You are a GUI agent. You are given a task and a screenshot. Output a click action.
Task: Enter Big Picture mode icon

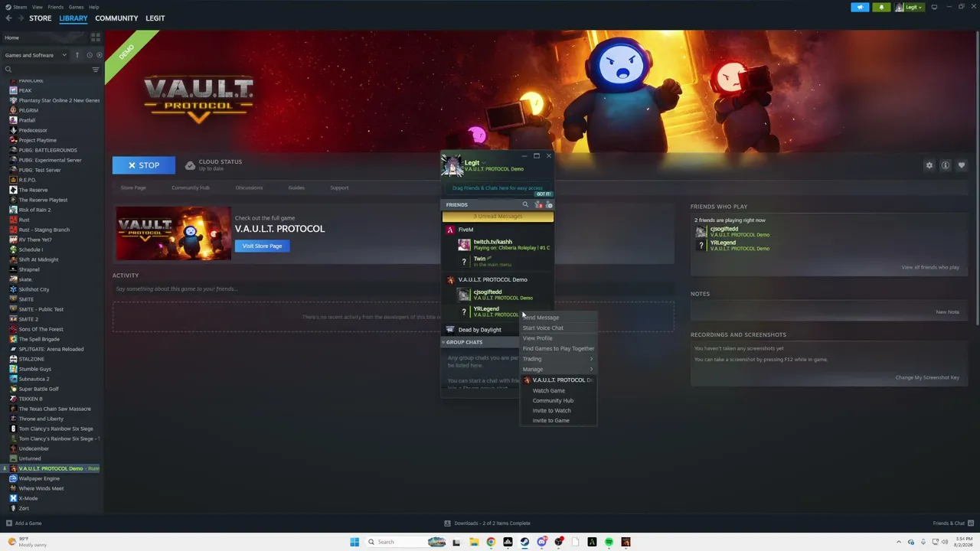934,7
